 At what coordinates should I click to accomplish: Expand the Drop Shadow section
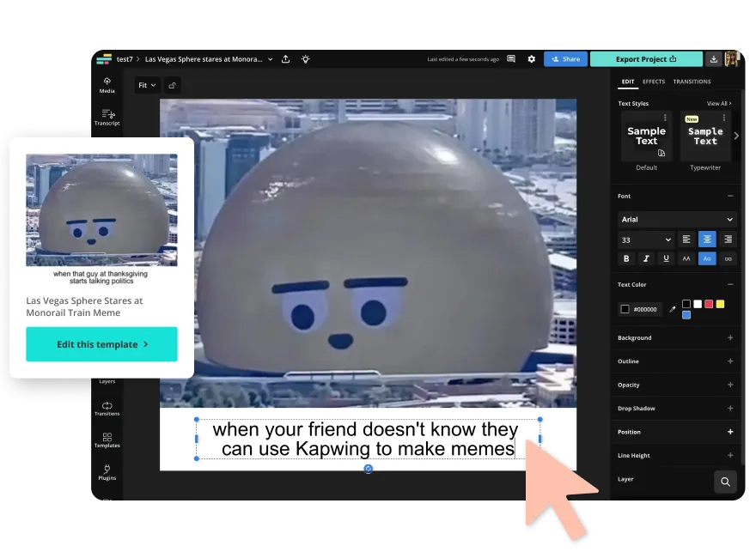(730, 409)
